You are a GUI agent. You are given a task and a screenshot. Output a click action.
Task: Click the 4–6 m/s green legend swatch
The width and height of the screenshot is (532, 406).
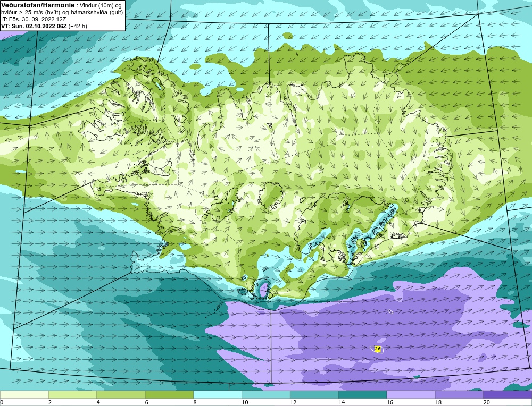(x=121, y=394)
